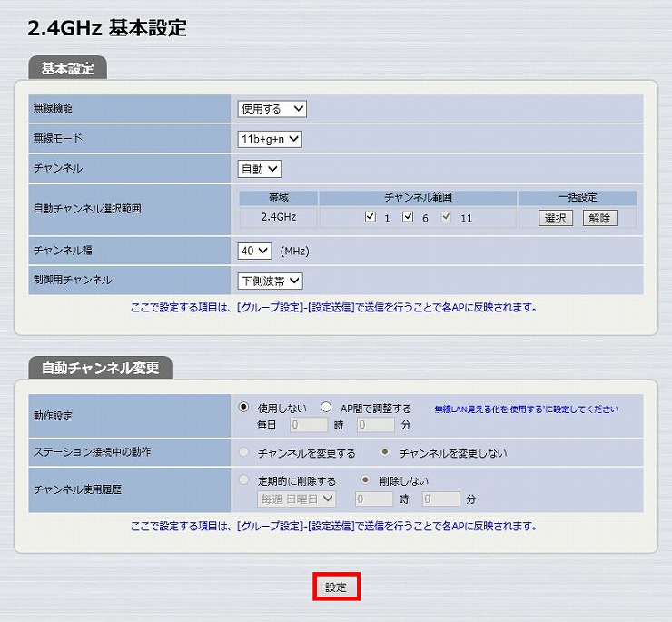Click the 無線LAN見える化 notice text

click(x=527, y=409)
